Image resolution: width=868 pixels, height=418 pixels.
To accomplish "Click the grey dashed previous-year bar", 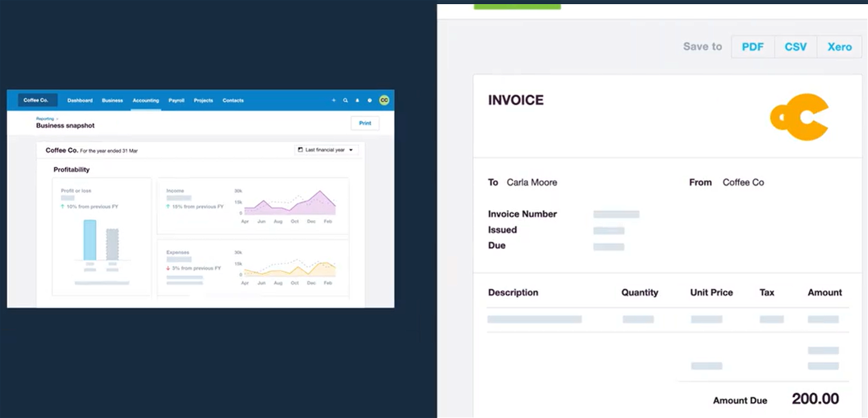I will pyautogui.click(x=112, y=244).
